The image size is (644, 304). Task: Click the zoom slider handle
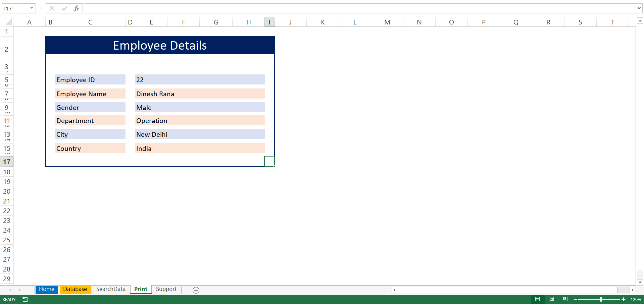pyautogui.click(x=600, y=299)
